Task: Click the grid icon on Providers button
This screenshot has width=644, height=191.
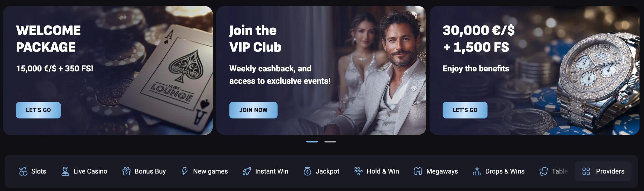Action: coord(586,171)
